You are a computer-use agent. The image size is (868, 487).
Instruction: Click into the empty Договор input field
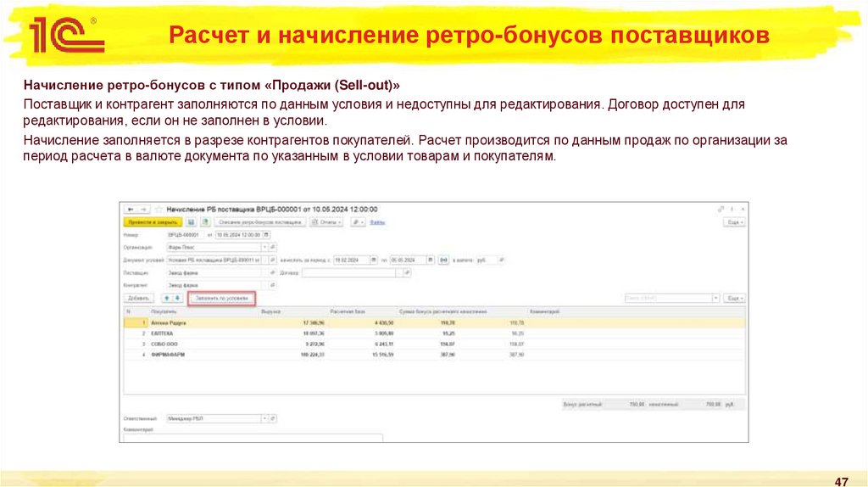[x=348, y=272]
